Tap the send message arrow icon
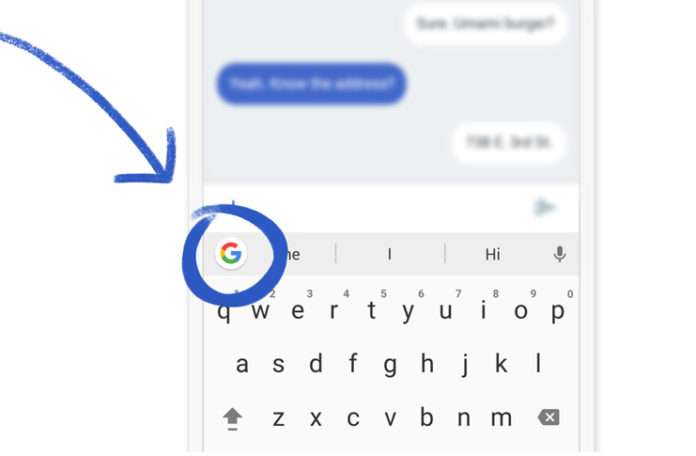 click(544, 207)
